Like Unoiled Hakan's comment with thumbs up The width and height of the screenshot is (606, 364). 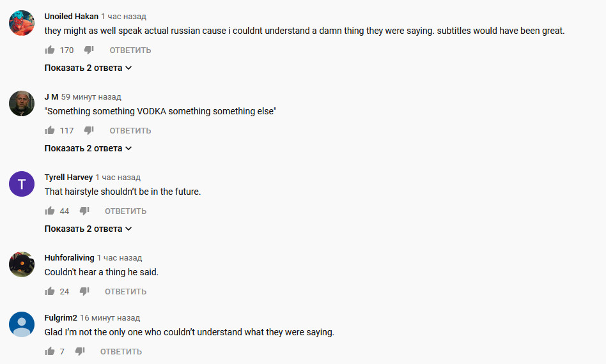[50, 50]
